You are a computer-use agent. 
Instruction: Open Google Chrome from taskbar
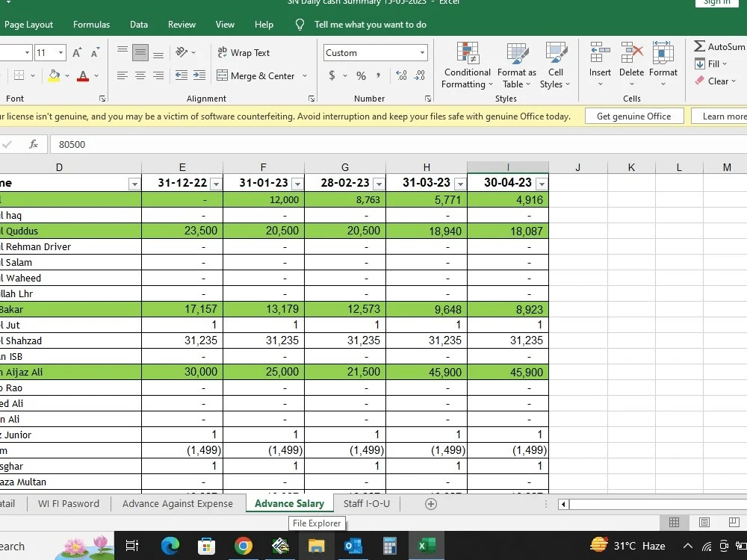pos(243,546)
